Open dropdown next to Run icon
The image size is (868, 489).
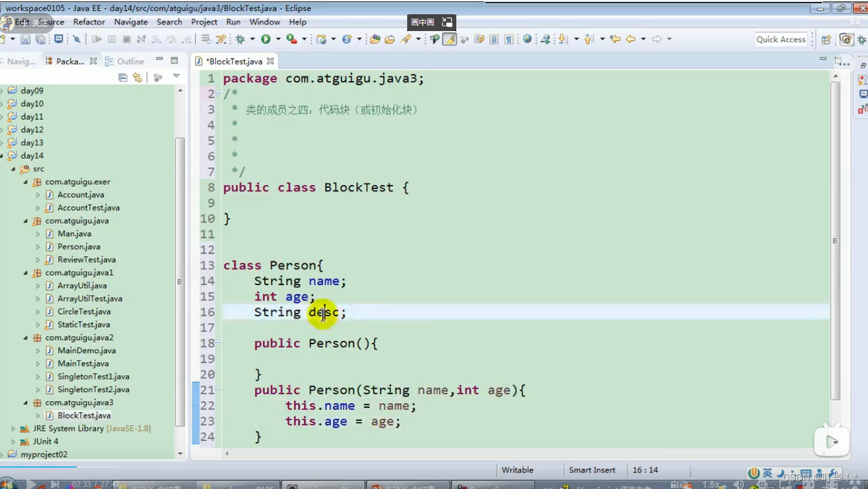coord(278,39)
